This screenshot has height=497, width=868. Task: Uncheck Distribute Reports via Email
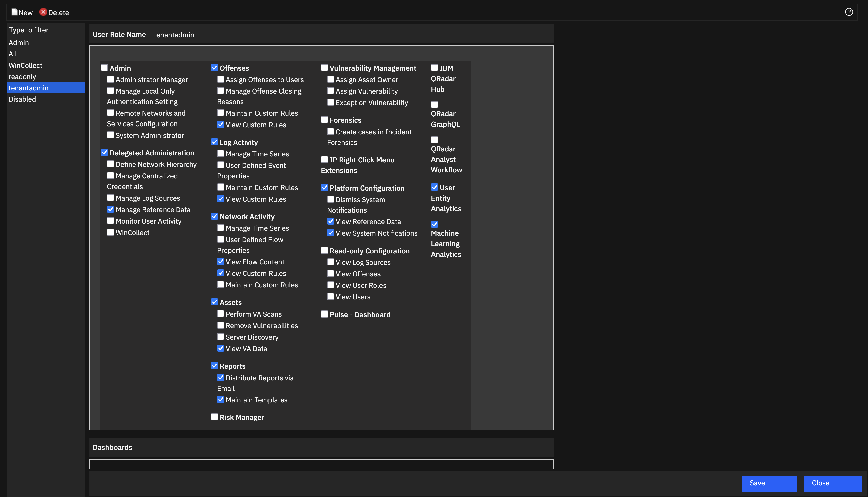[x=221, y=378]
